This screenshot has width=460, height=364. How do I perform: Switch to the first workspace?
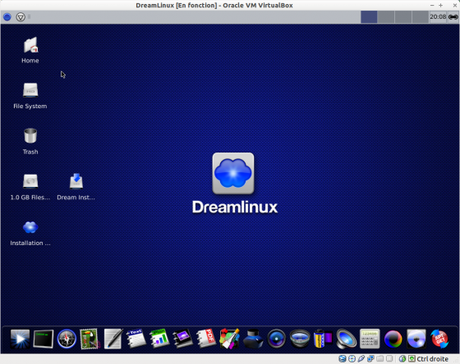(369, 17)
